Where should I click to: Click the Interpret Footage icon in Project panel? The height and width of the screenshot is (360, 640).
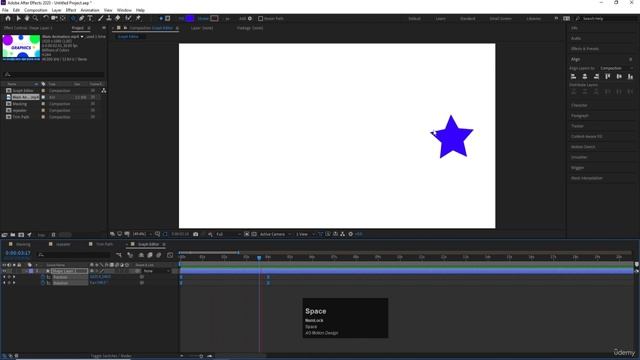(x=4, y=235)
